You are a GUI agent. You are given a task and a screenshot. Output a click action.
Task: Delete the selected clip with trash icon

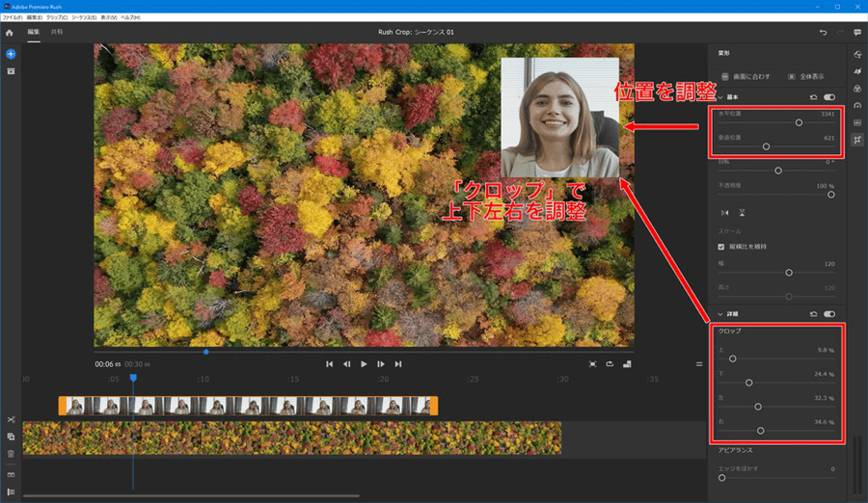click(11, 453)
